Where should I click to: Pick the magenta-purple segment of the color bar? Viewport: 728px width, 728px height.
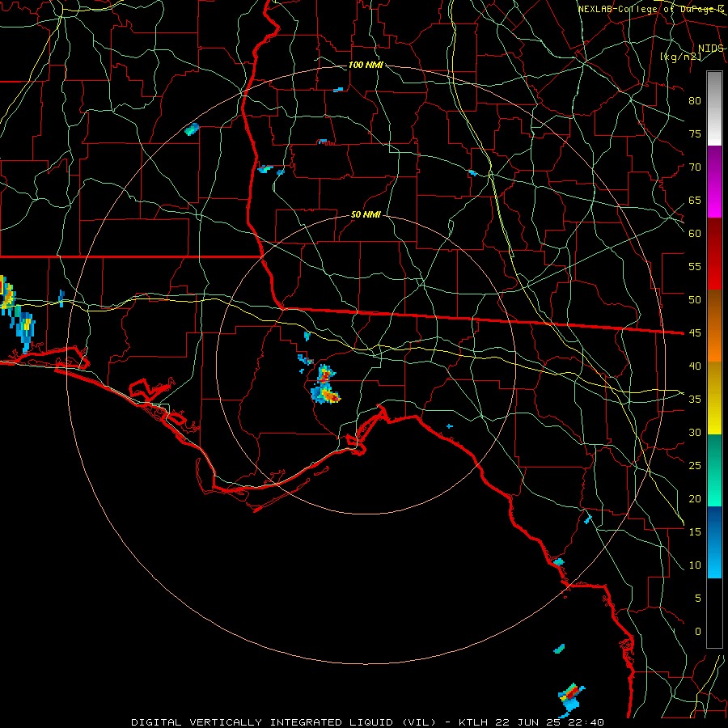point(714,181)
